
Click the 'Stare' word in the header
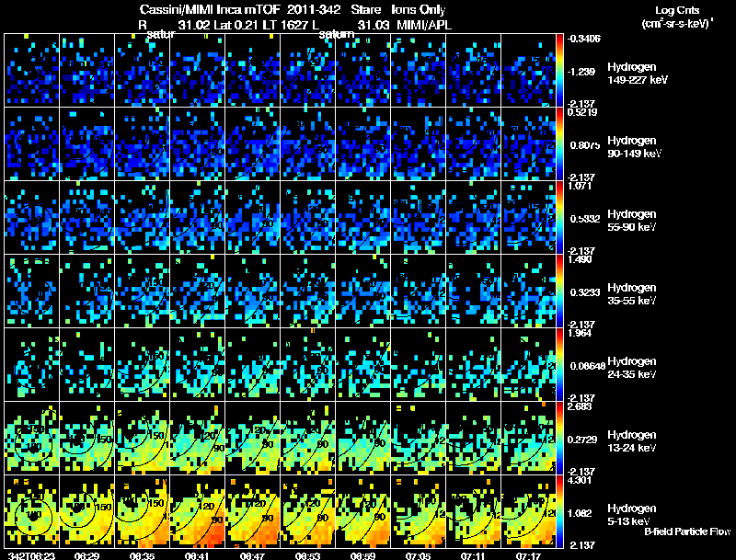click(x=366, y=9)
